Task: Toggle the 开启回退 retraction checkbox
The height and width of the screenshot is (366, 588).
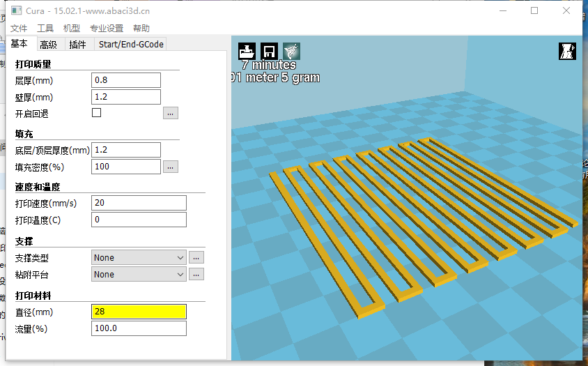Action: click(x=96, y=113)
